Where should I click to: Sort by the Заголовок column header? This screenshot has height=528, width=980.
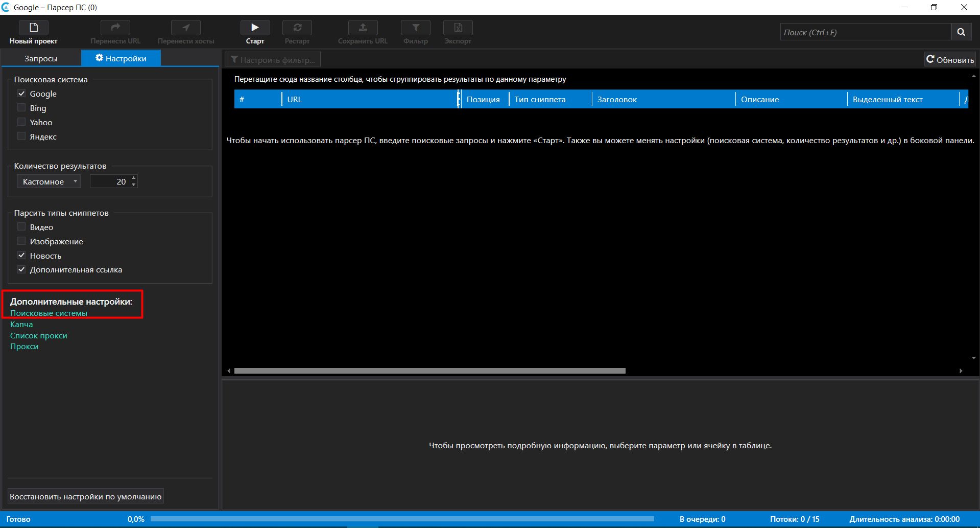click(x=664, y=99)
